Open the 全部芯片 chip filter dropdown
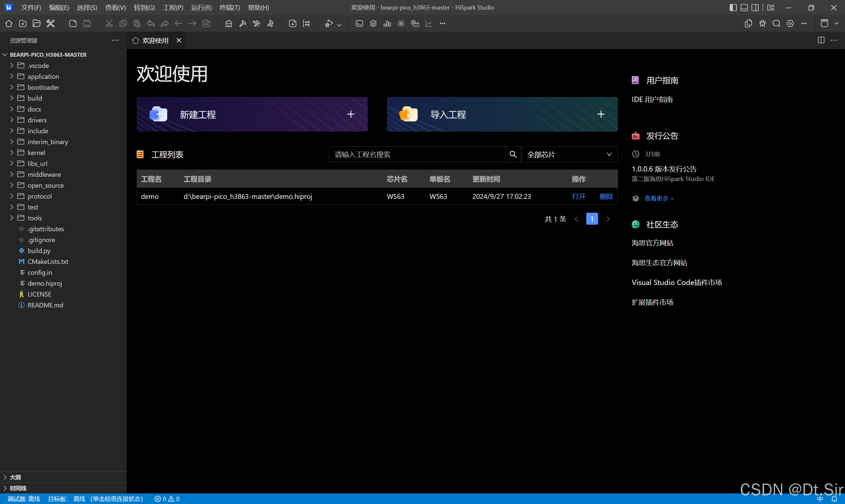 coord(569,154)
